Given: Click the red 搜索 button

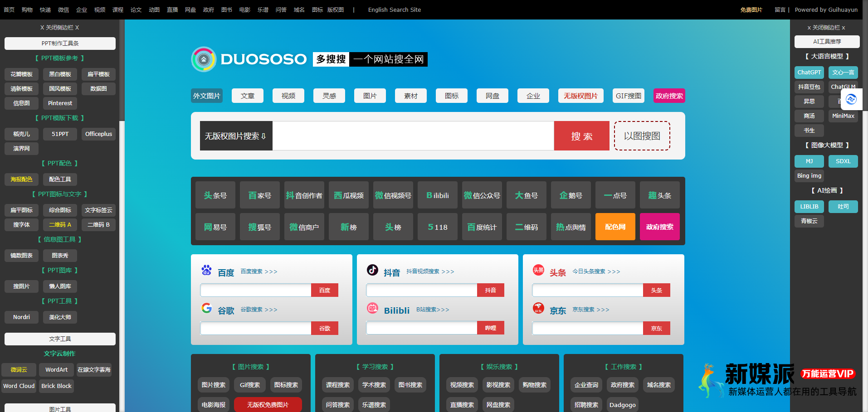Looking at the screenshot, I should [582, 136].
